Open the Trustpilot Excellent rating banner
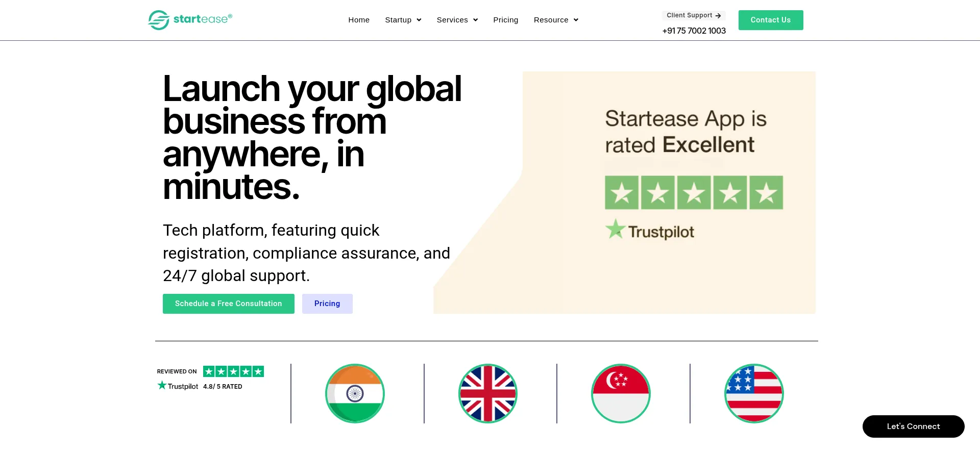The height and width of the screenshot is (453, 980). pyautogui.click(x=624, y=192)
